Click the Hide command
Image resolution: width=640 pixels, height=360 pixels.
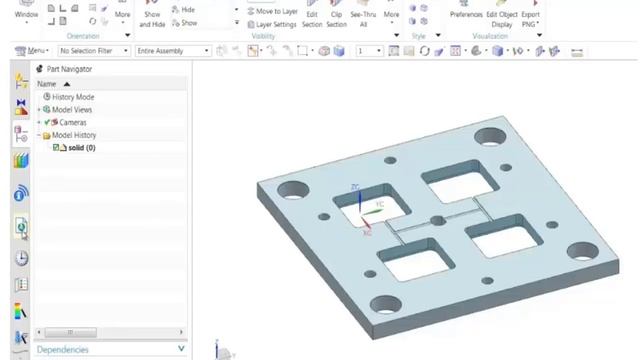(x=183, y=9)
